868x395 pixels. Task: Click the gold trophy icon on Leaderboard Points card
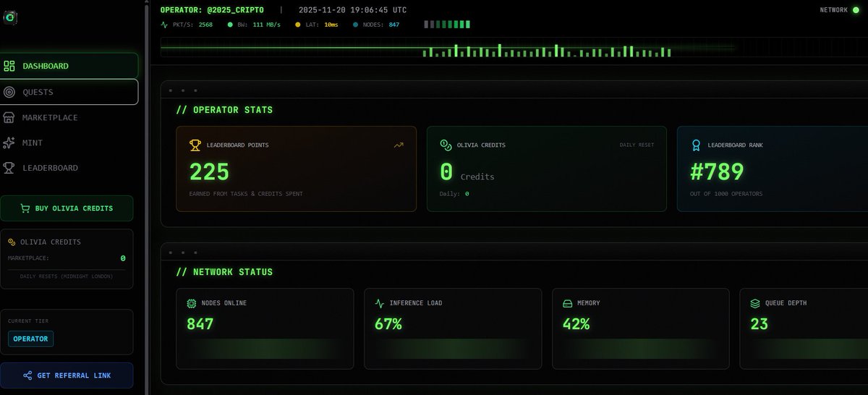[195, 145]
